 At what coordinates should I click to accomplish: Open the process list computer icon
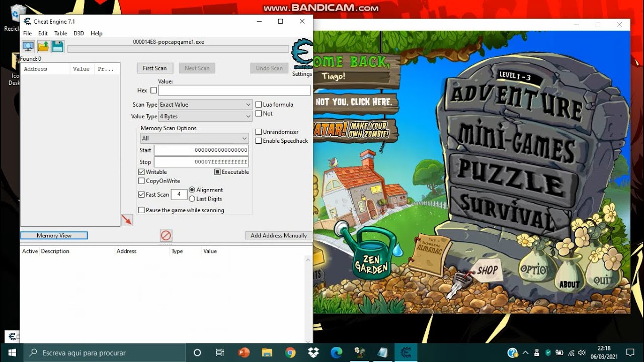click(x=28, y=47)
